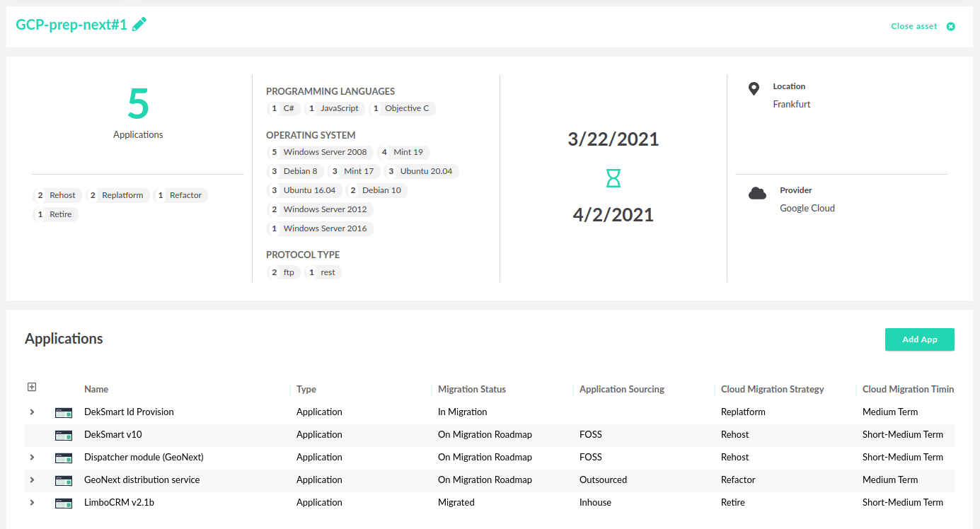This screenshot has height=529, width=980.
Task: Click the Add App button
Action: (920, 339)
